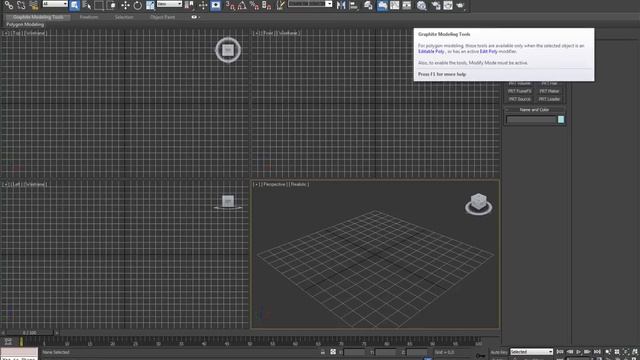Viewport: 640px width, 360px height.
Task: Open the Material Editor icon
Action: [422, 5]
